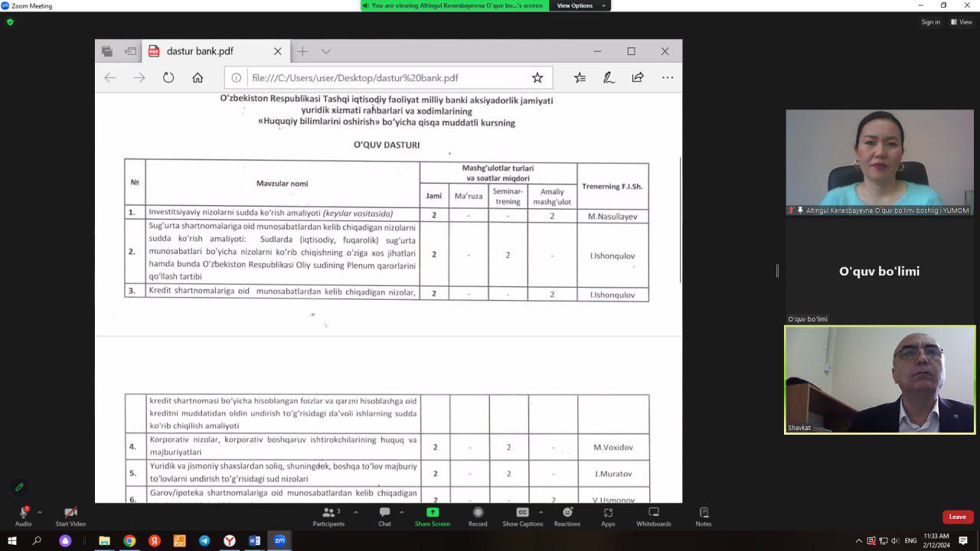Click the green annotate pencil icon
Viewport: 980px width, 551px height.
(x=20, y=487)
